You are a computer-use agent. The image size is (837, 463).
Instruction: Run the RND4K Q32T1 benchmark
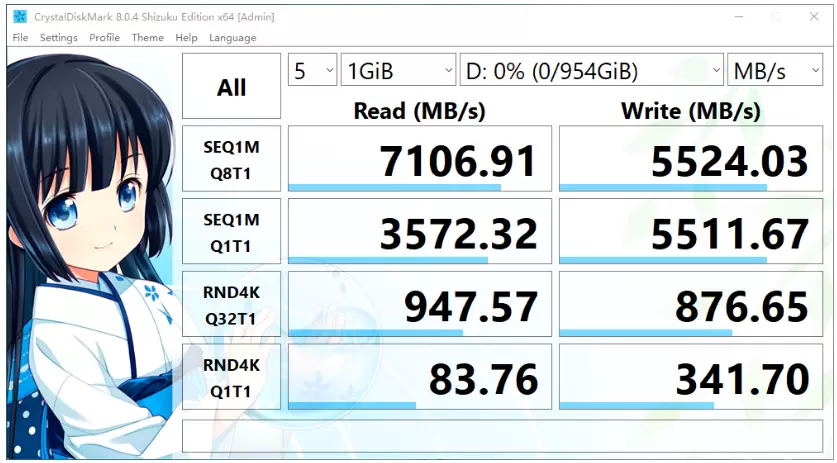click(x=231, y=305)
